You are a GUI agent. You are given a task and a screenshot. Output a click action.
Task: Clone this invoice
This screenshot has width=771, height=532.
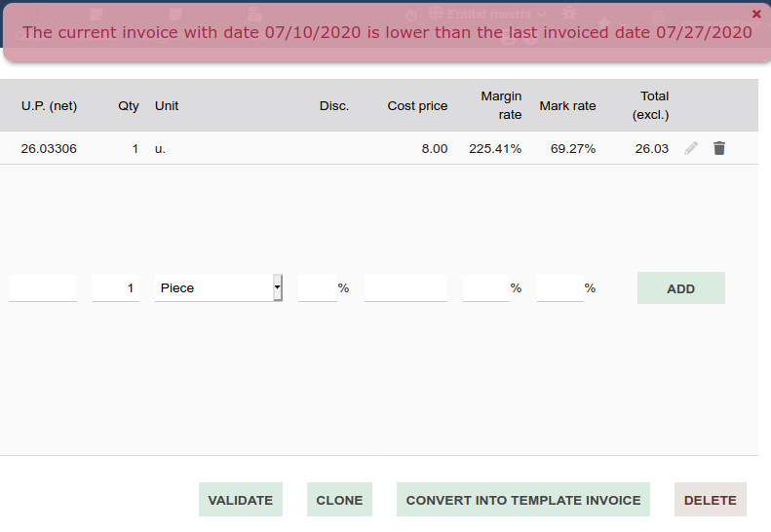click(x=339, y=500)
